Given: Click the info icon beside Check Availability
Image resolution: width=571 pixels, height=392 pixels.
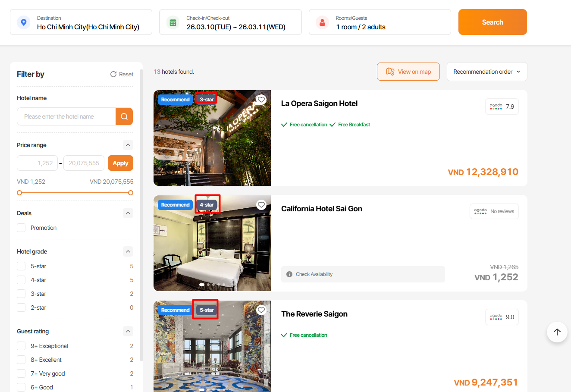Looking at the screenshot, I should click(289, 274).
